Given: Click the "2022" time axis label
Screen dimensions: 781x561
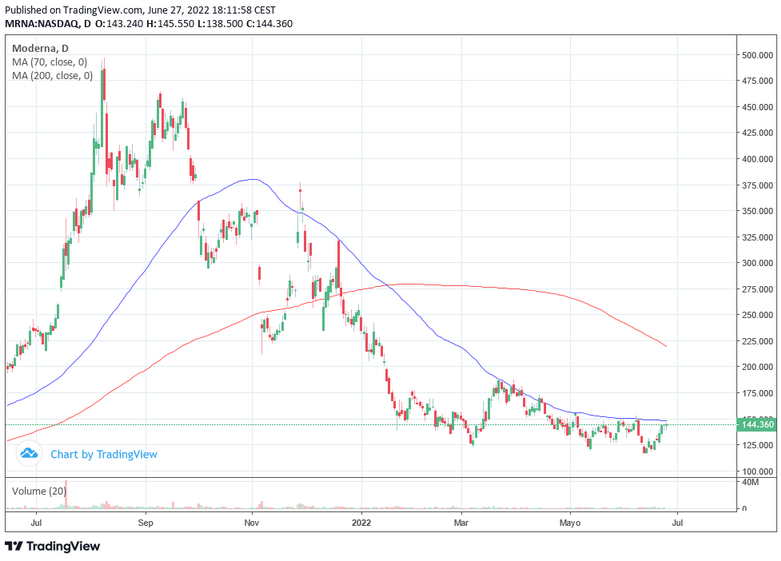Looking at the screenshot, I should pyautogui.click(x=361, y=523).
